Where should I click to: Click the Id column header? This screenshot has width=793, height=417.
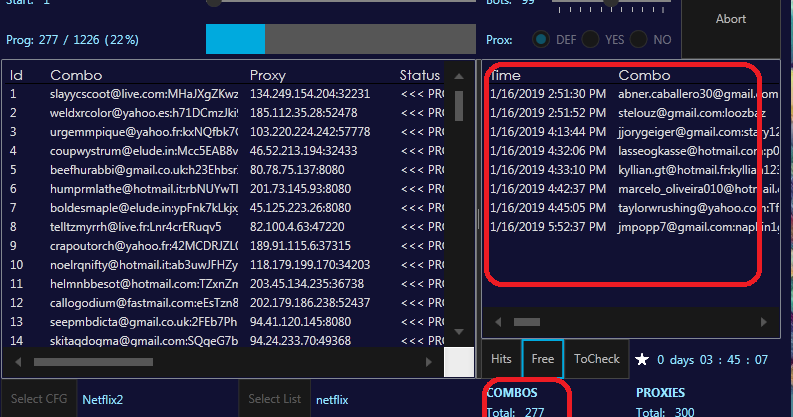[x=16, y=75]
